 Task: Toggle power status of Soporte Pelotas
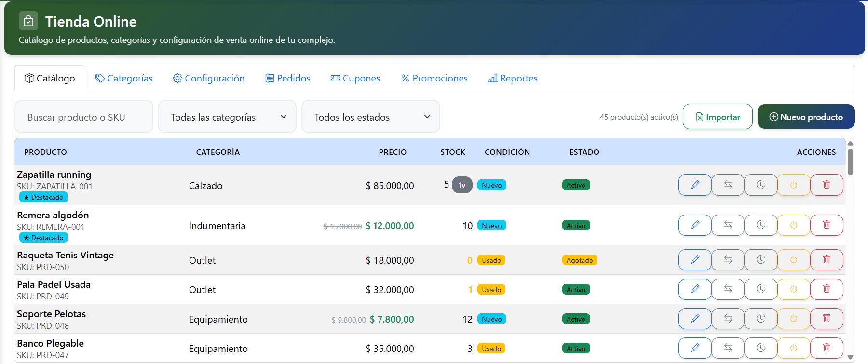click(x=793, y=319)
